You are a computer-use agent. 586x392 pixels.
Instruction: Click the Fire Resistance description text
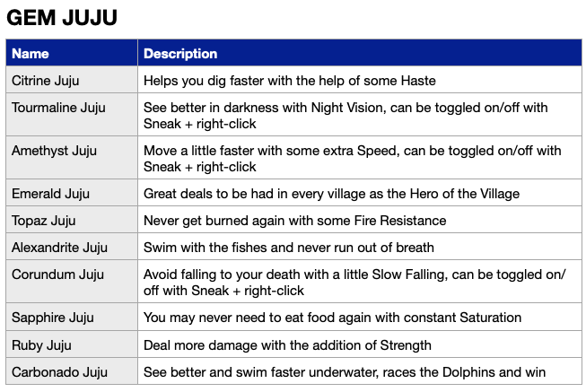[295, 221]
